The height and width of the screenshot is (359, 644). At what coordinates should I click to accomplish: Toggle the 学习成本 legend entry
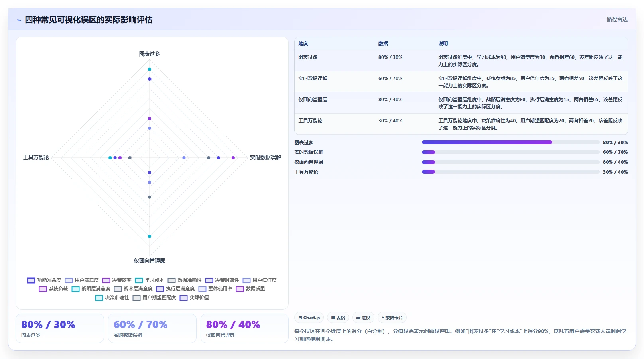click(x=150, y=280)
